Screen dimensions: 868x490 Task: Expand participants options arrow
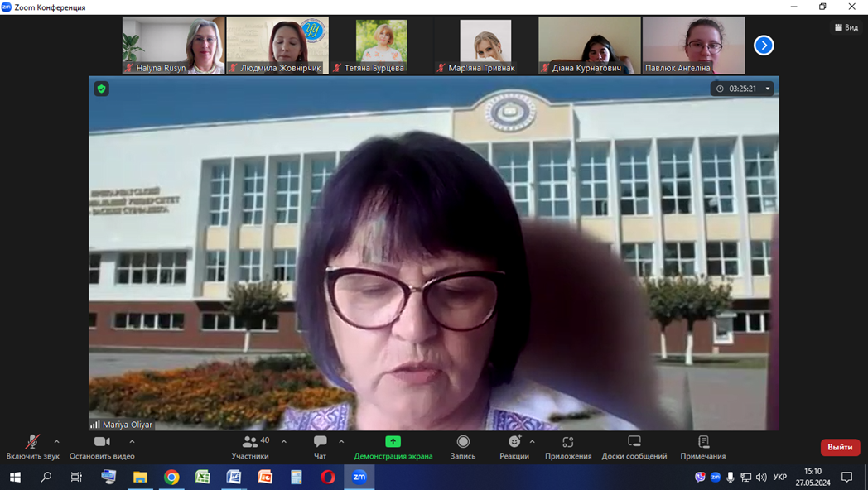[284, 442]
